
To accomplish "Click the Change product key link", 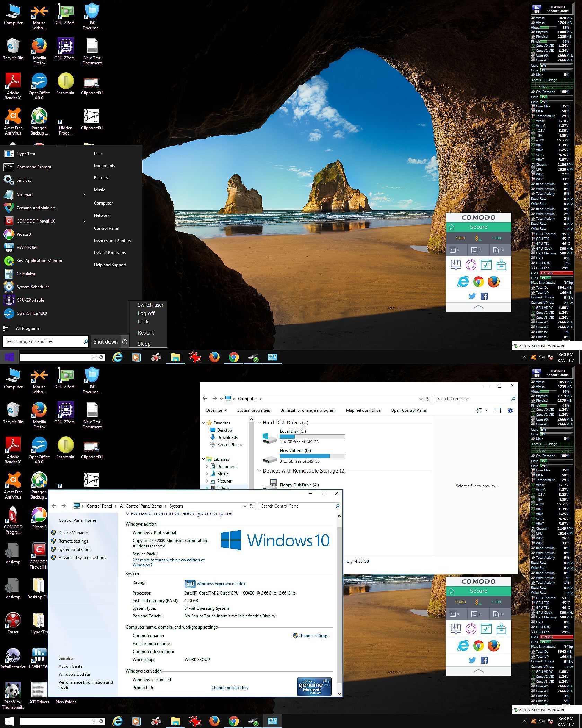I will tap(230, 688).
